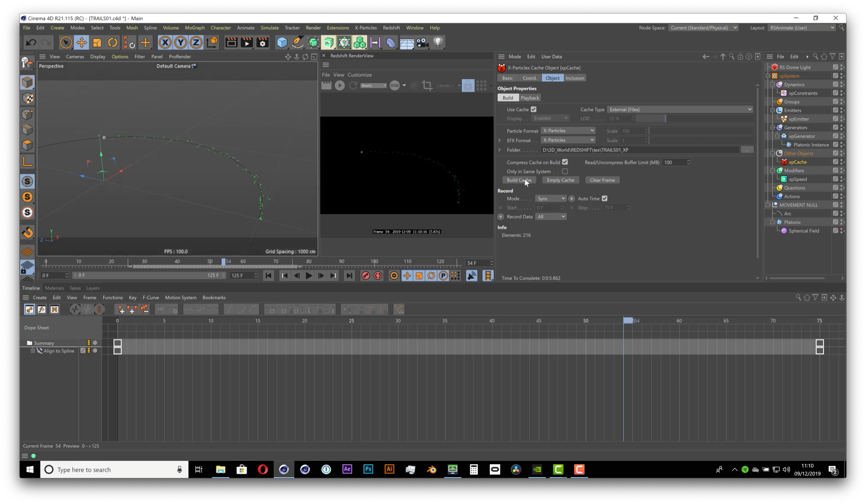Select the Scale tool
This screenshot has height=504, width=866.
click(97, 43)
